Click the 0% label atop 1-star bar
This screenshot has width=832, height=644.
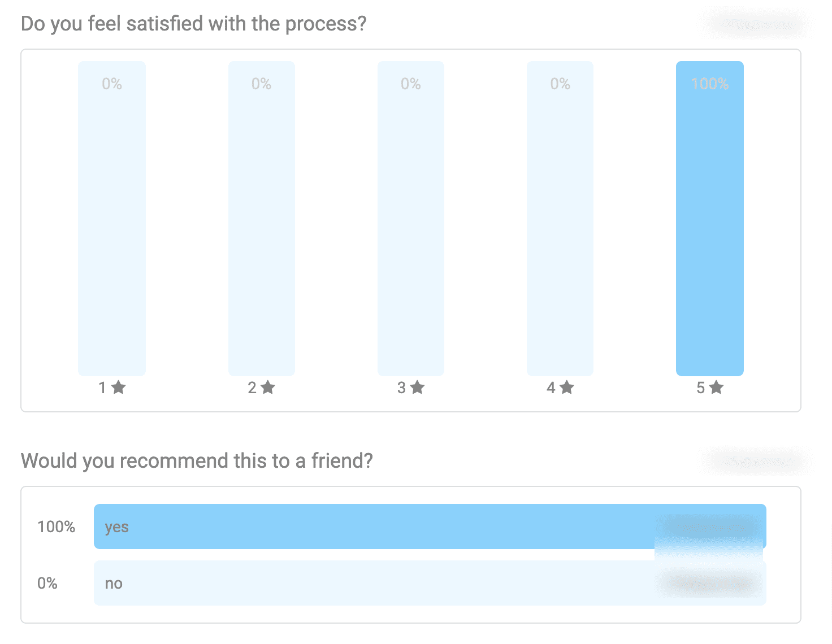point(112,84)
